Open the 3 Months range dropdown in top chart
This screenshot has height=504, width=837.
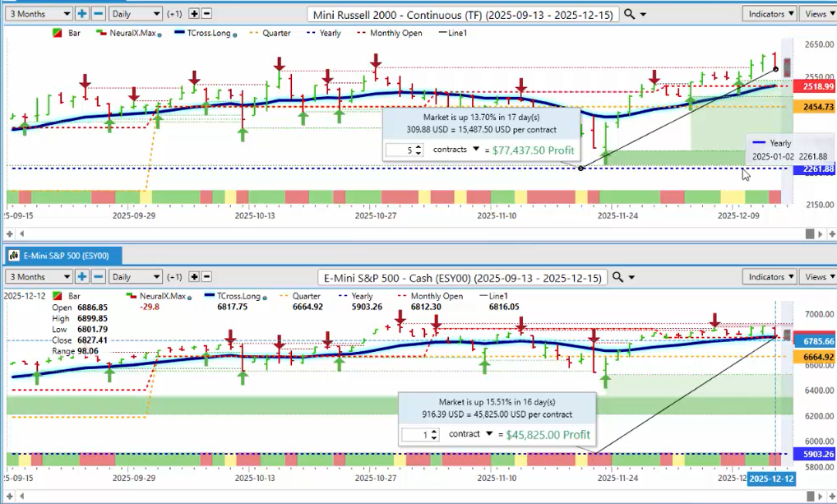pyautogui.click(x=39, y=14)
